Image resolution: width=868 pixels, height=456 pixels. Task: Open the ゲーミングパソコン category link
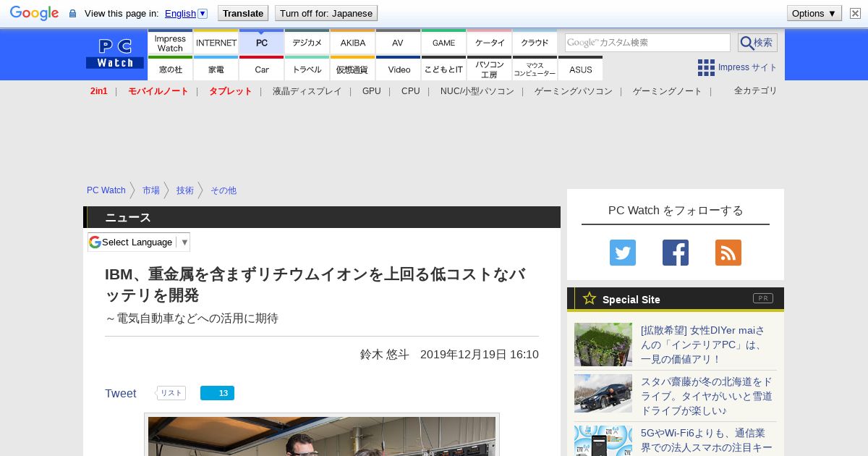pyautogui.click(x=574, y=91)
